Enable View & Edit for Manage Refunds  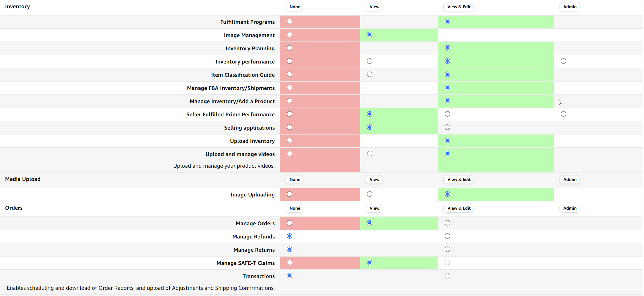click(x=447, y=236)
